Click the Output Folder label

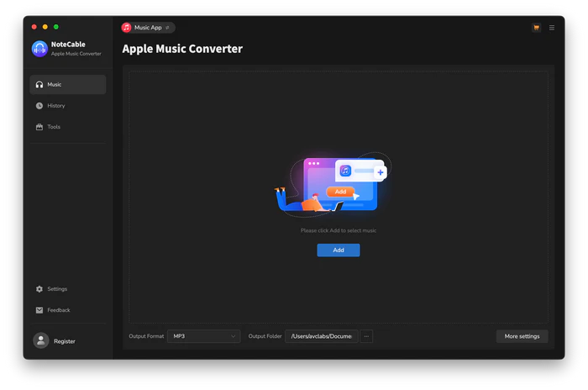pyautogui.click(x=265, y=336)
